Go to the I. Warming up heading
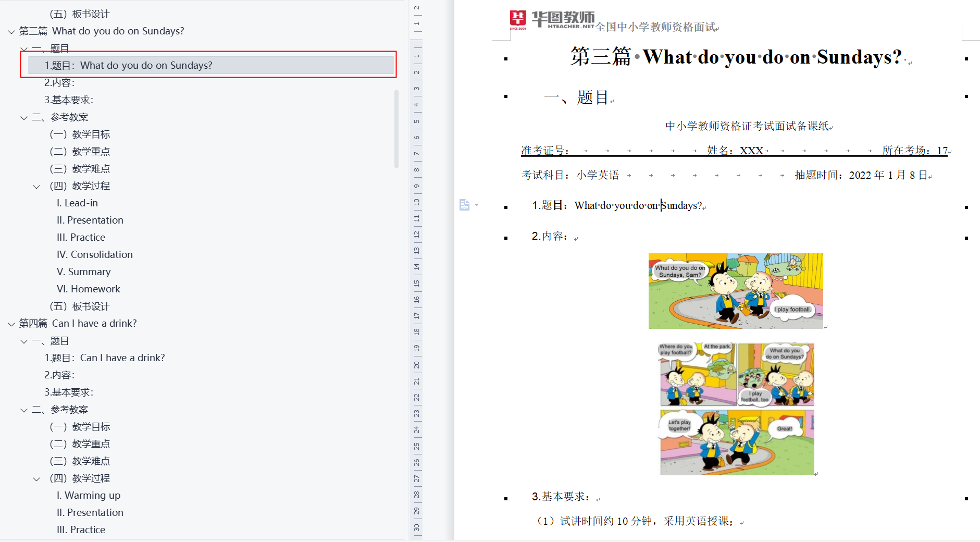The width and height of the screenshot is (980, 542). pyautogui.click(x=89, y=496)
